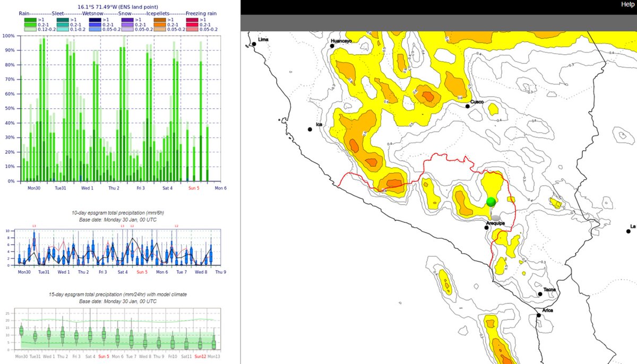Click the Snow >1 purple legend swatch
637x364 pixels.
click(x=127, y=20)
